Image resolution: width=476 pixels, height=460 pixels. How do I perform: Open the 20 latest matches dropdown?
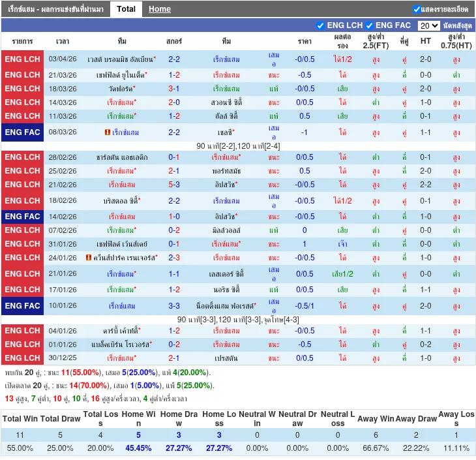click(x=428, y=25)
